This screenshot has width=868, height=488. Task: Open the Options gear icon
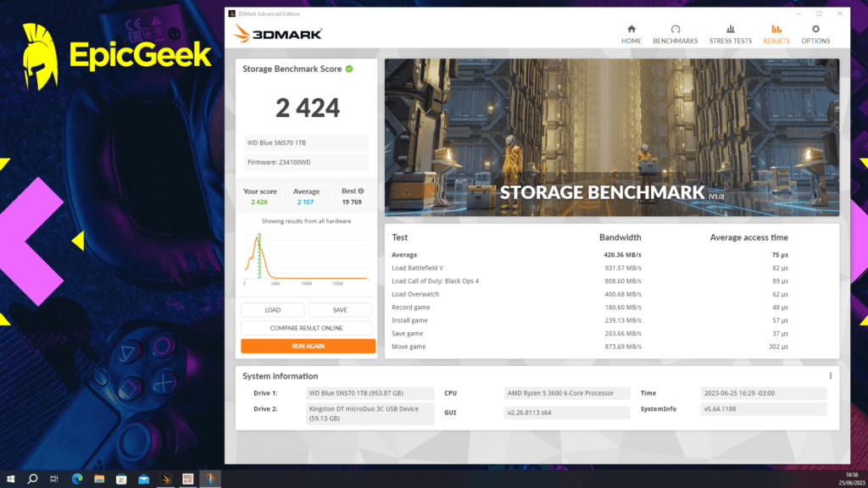click(815, 30)
